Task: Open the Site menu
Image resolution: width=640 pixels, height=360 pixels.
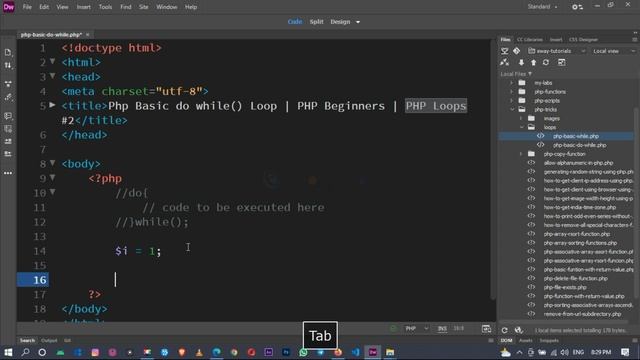Action: [144, 7]
